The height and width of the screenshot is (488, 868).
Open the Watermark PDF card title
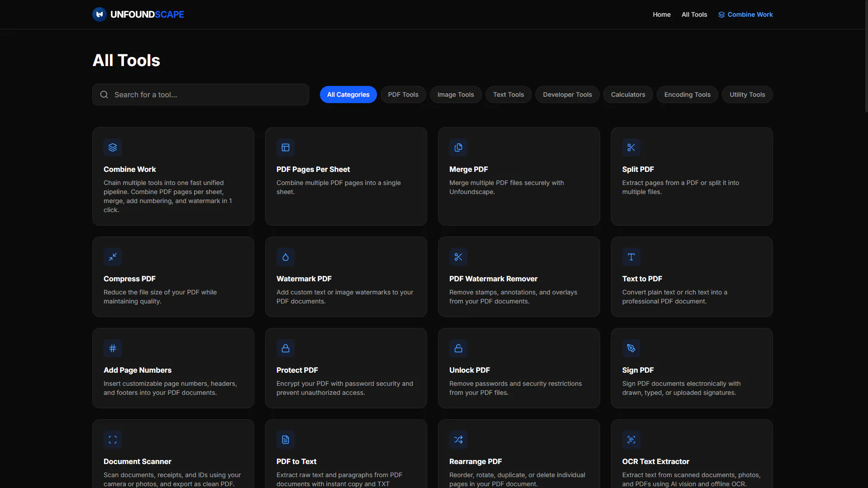(304, 279)
